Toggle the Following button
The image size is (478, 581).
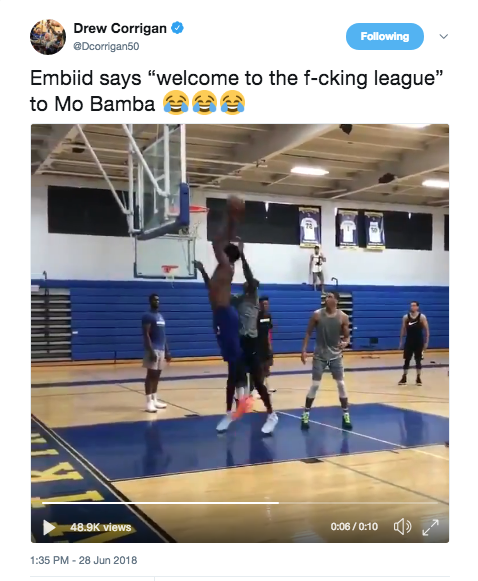pos(385,36)
